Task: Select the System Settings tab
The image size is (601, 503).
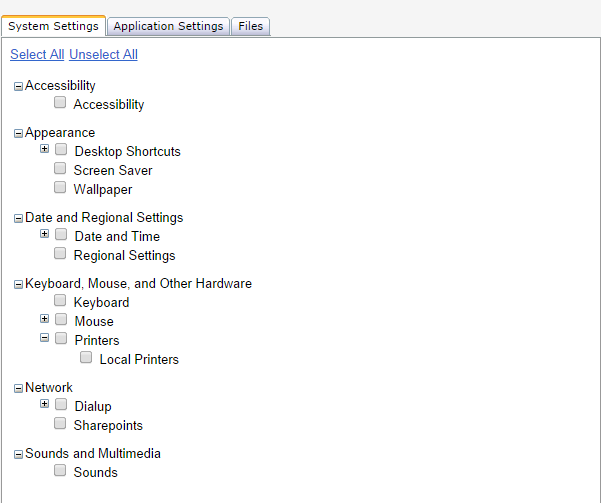Action: (x=53, y=26)
